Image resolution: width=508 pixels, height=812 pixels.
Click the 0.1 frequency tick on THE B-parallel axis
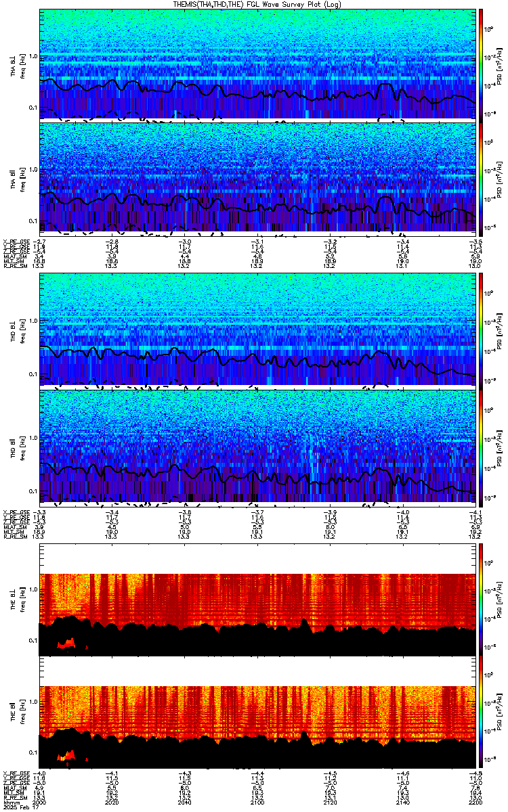point(33,753)
